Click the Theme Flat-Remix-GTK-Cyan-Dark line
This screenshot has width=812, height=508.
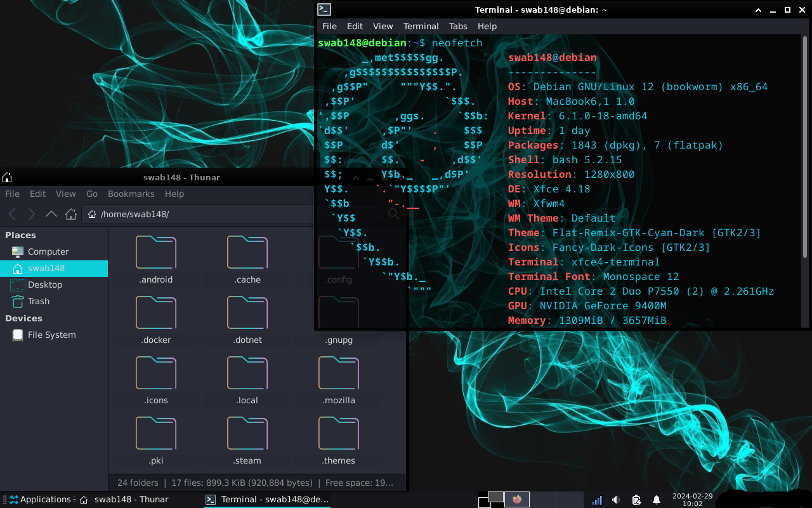coord(634,233)
